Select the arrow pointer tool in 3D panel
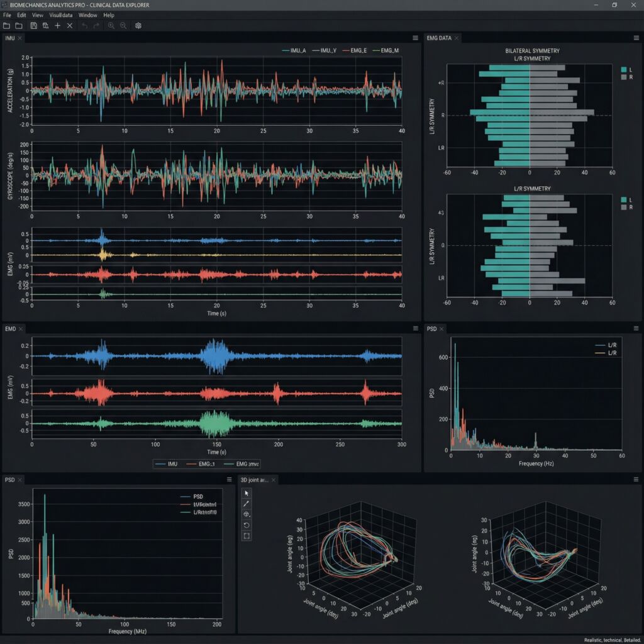 tap(247, 493)
